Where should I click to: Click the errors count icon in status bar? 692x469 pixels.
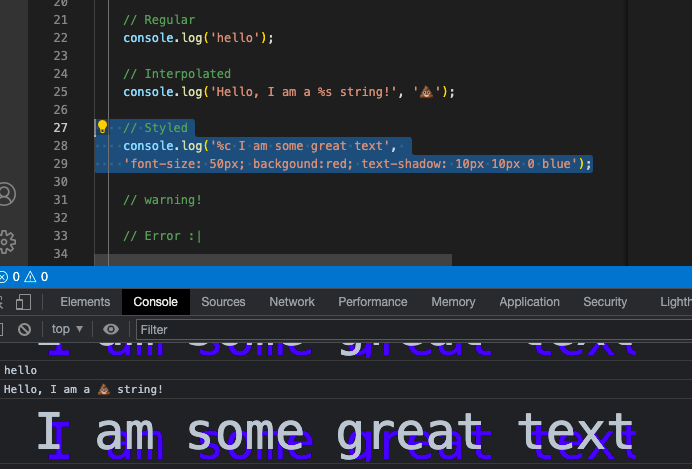[4, 277]
